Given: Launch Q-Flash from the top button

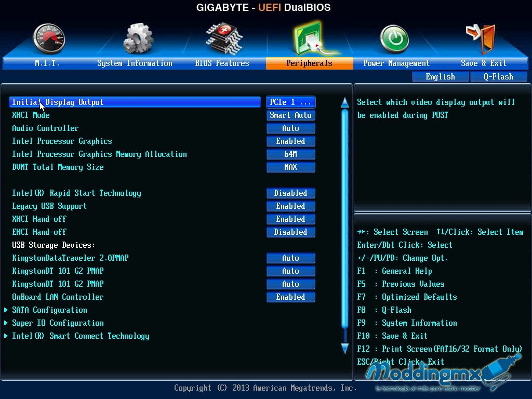Looking at the screenshot, I should click(498, 77).
